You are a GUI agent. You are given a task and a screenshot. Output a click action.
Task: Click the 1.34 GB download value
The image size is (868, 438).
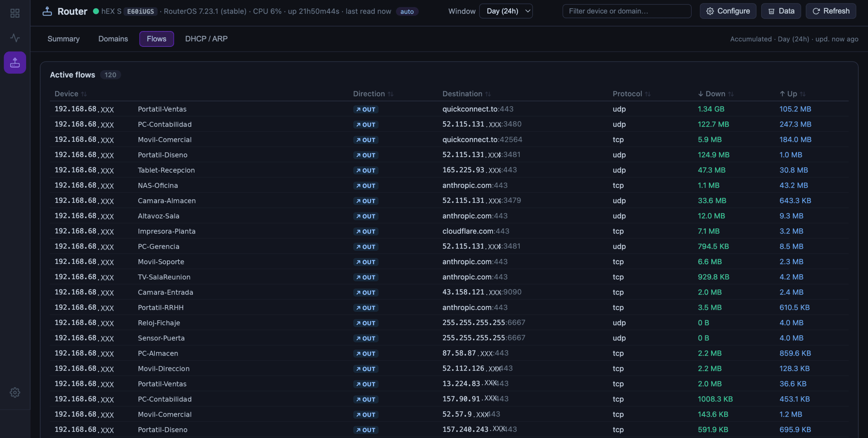[x=711, y=109]
